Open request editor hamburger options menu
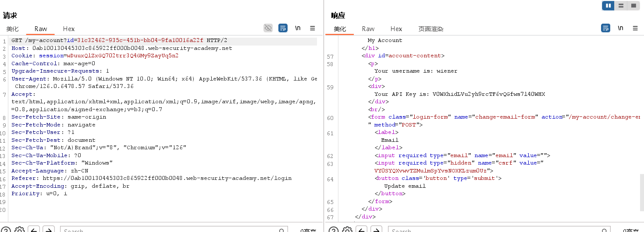644x232 pixels. coord(313,28)
